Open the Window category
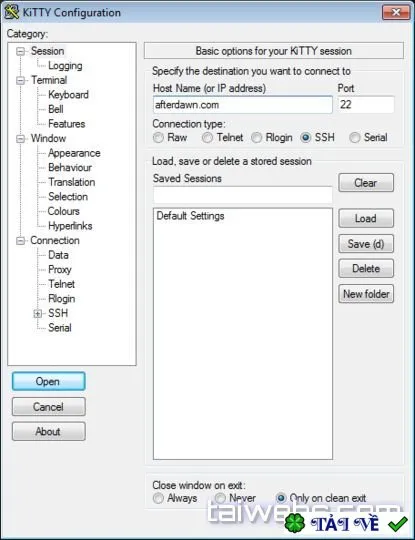 48,138
